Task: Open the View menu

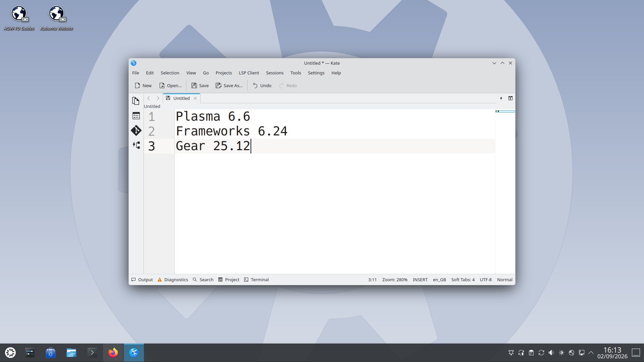Action: coord(191,73)
